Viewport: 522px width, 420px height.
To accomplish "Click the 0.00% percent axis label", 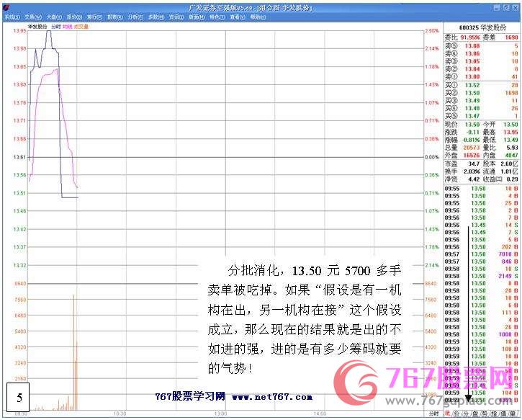I will [x=432, y=157].
